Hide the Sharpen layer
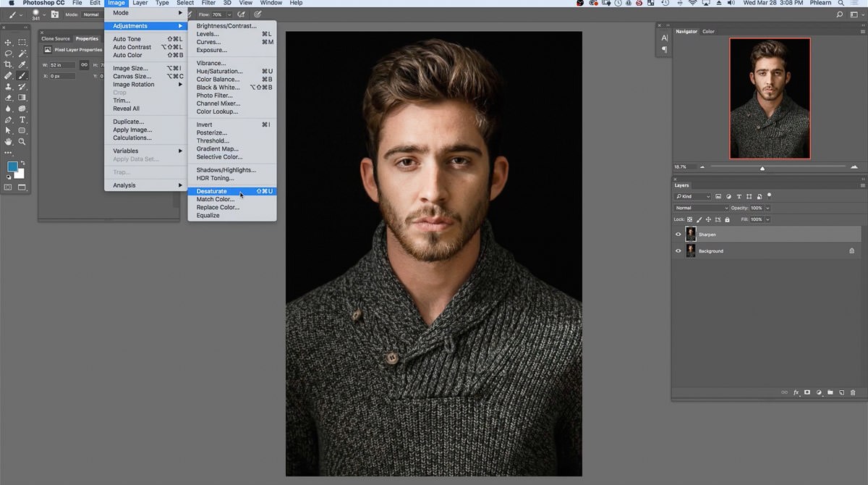The image size is (868, 485). [678, 235]
